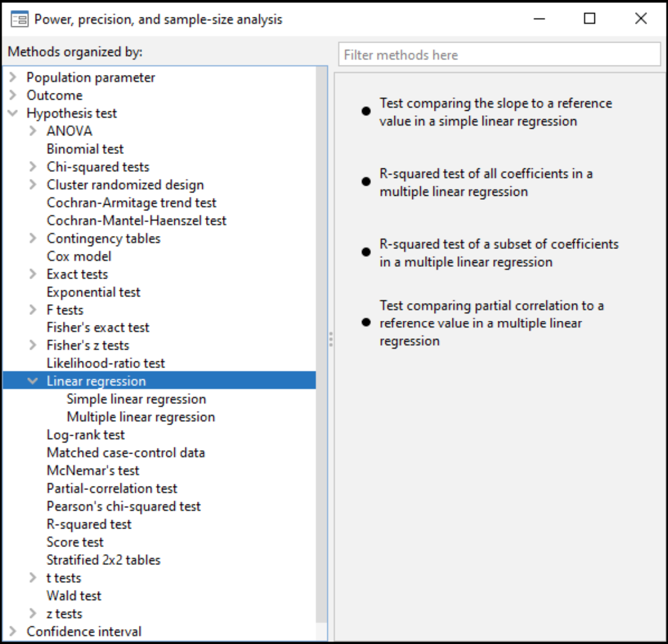Expand the Population parameter node
Image resolution: width=668 pixels, height=644 pixels.
point(13,77)
